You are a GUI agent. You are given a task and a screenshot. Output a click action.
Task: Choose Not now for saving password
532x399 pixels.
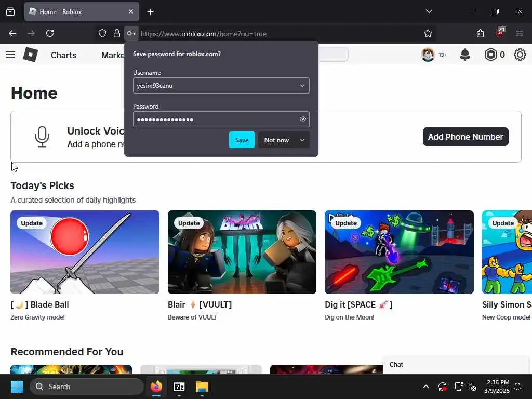276,140
